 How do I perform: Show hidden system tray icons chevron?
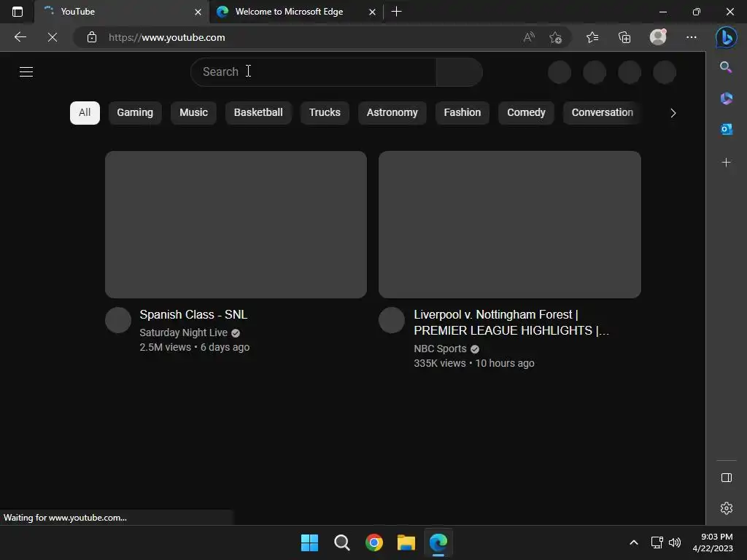coord(634,542)
